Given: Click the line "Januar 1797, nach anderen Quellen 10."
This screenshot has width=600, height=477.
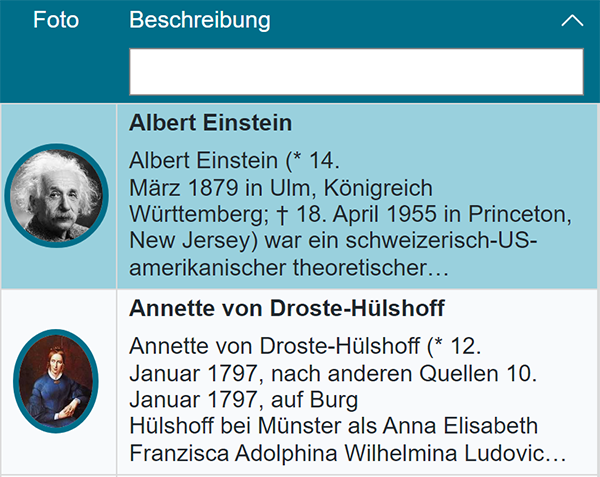Looking at the screenshot, I should click(x=334, y=374).
